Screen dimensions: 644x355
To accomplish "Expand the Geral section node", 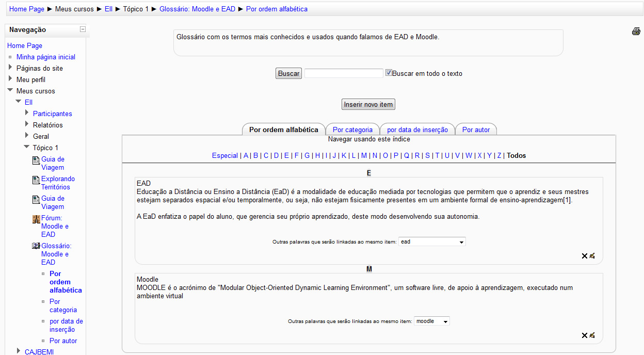I will [x=27, y=136].
